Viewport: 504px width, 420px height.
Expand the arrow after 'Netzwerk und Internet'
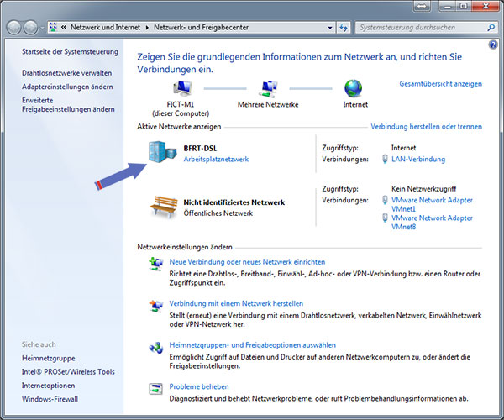147,28
